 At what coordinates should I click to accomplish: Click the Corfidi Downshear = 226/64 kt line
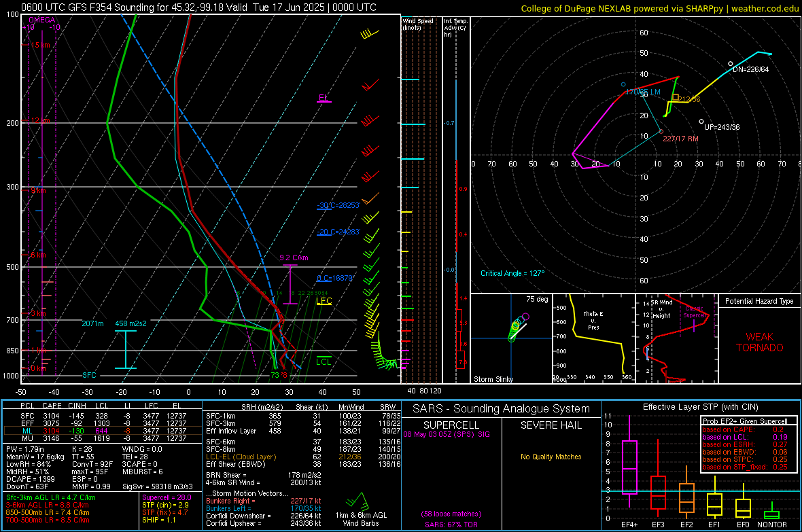coord(264,516)
